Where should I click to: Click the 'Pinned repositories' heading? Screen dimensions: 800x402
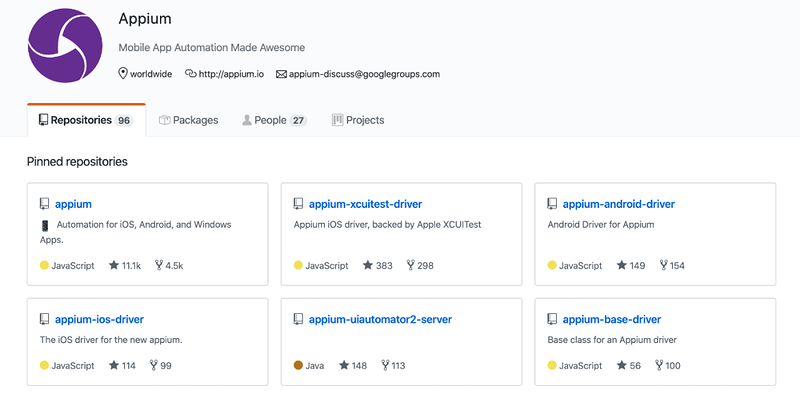[77, 162]
